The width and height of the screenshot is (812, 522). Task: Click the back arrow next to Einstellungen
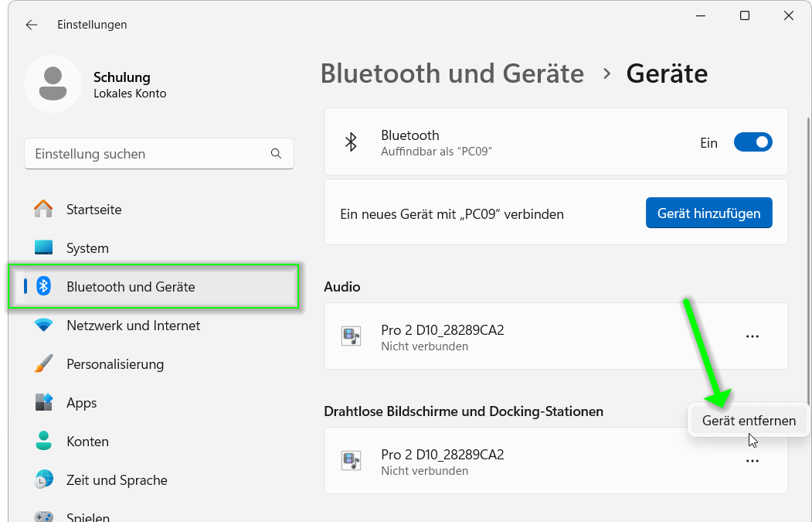pyautogui.click(x=32, y=25)
